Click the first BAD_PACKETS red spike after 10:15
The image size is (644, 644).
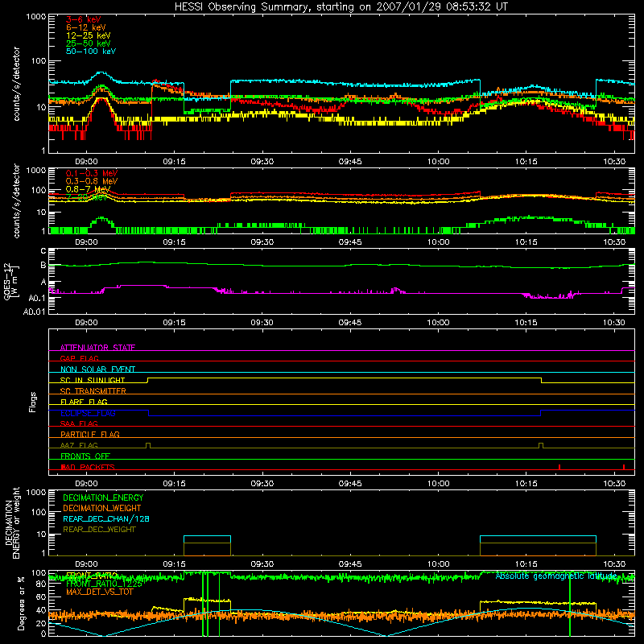pos(559,467)
